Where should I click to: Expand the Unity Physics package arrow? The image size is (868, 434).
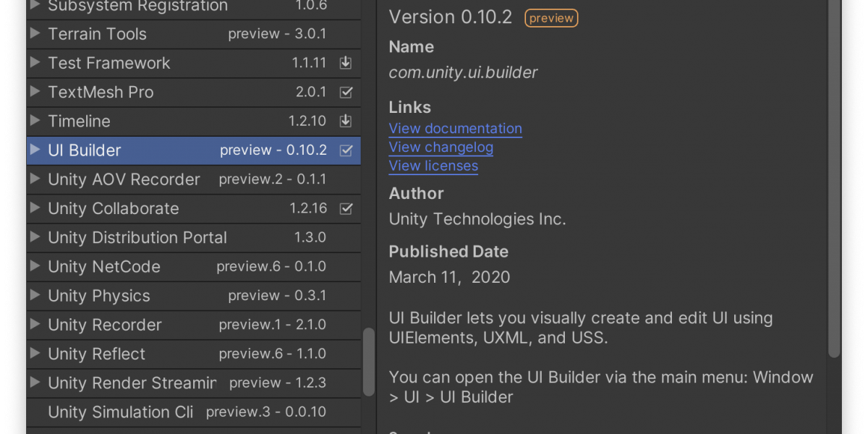point(35,296)
